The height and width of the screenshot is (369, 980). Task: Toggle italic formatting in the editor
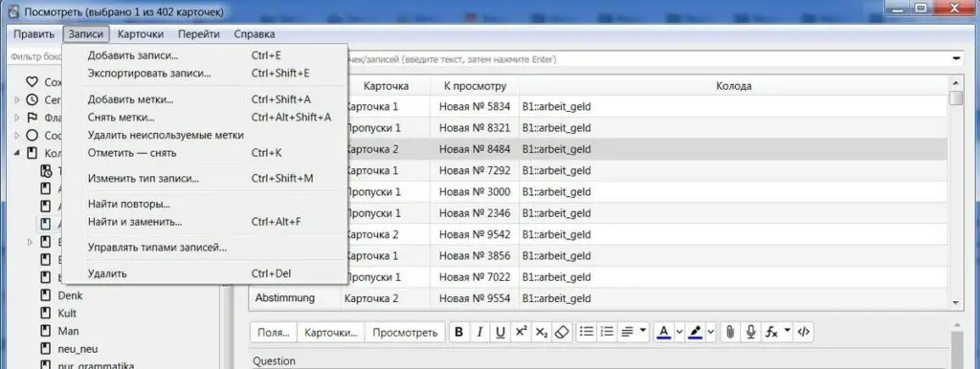(x=479, y=332)
